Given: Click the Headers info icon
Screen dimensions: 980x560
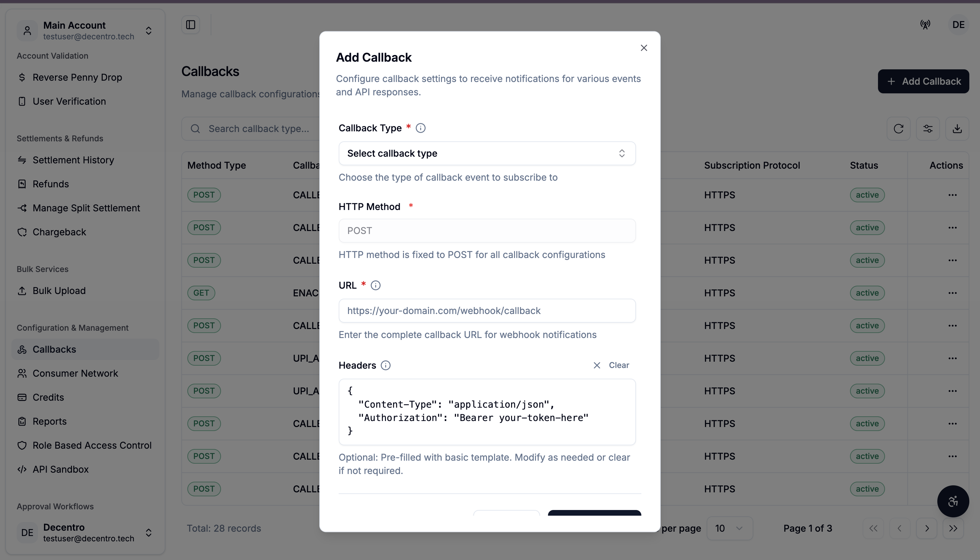Looking at the screenshot, I should (385, 365).
